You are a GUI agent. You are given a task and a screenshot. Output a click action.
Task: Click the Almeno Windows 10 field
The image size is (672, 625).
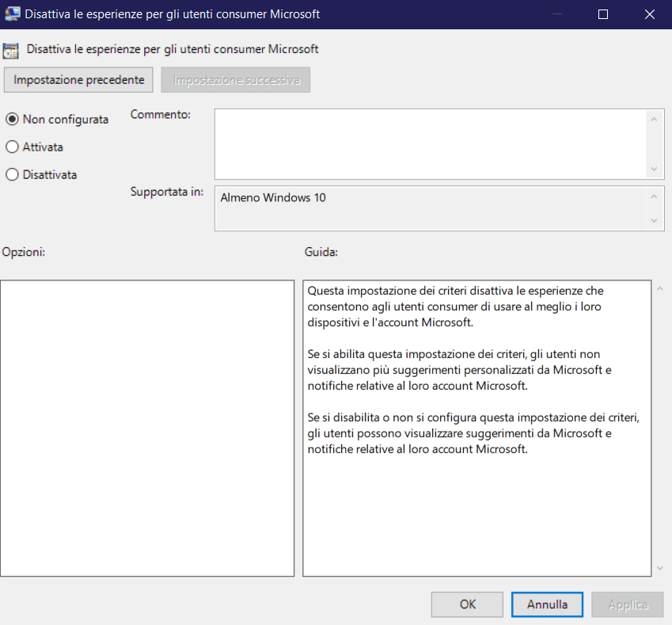[x=430, y=208]
